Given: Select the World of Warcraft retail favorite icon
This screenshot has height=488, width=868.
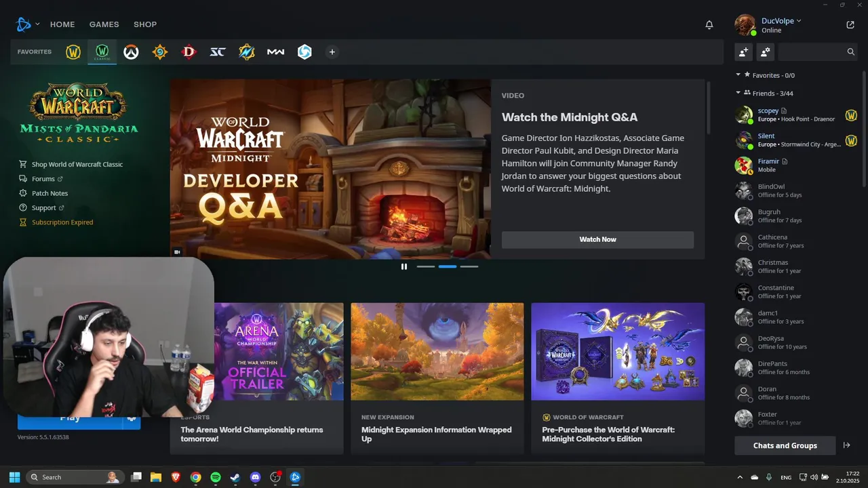Looking at the screenshot, I should pyautogui.click(x=73, y=52).
